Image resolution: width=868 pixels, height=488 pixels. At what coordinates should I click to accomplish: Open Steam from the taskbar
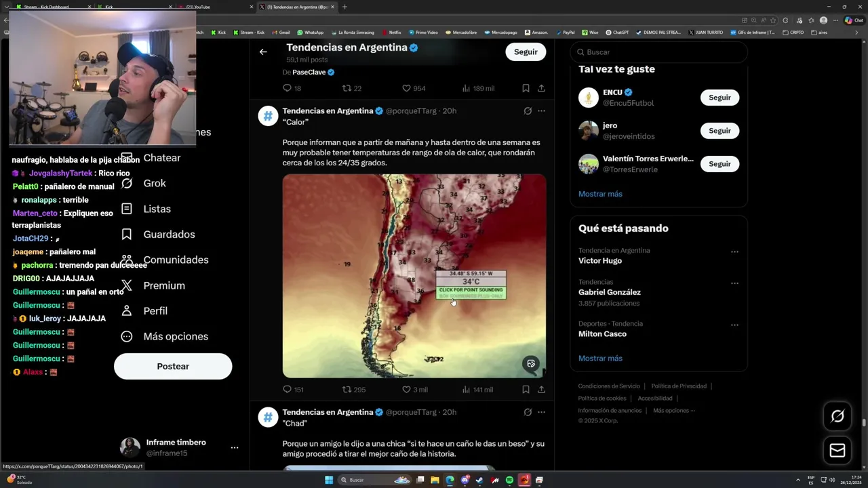[479, 480]
